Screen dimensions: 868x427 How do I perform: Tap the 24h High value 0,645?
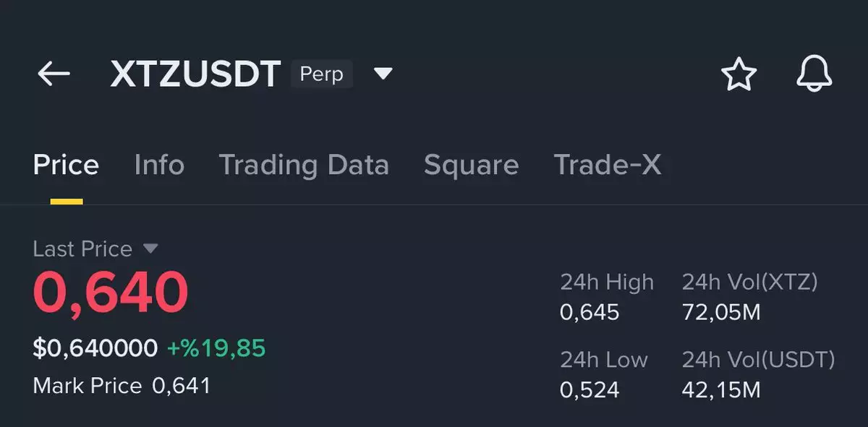click(590, 312)
